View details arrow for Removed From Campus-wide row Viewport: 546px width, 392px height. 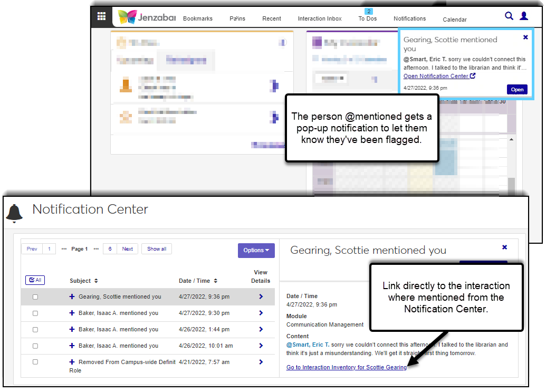261,362
